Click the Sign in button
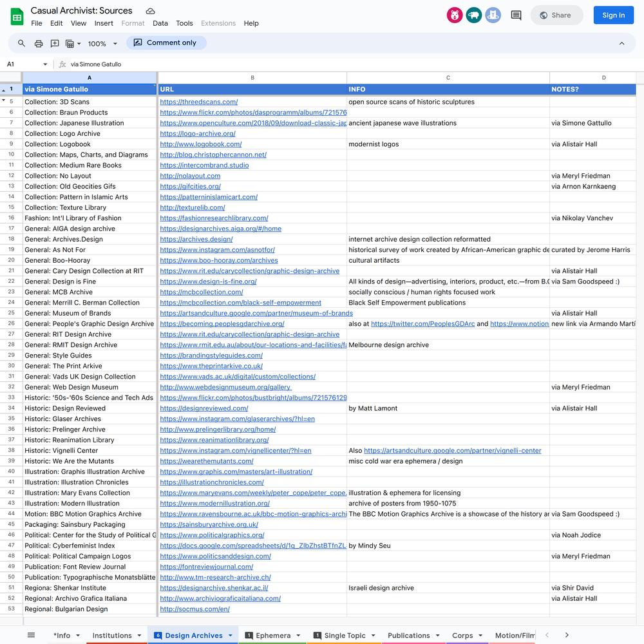This screenshot has width=644, height=644. click(613, 15)
